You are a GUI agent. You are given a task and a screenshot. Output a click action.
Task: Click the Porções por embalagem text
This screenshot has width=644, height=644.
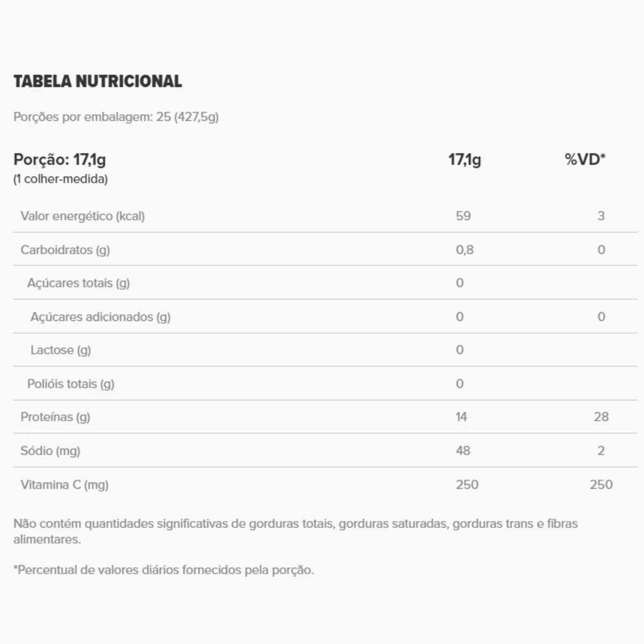[116, 117]
